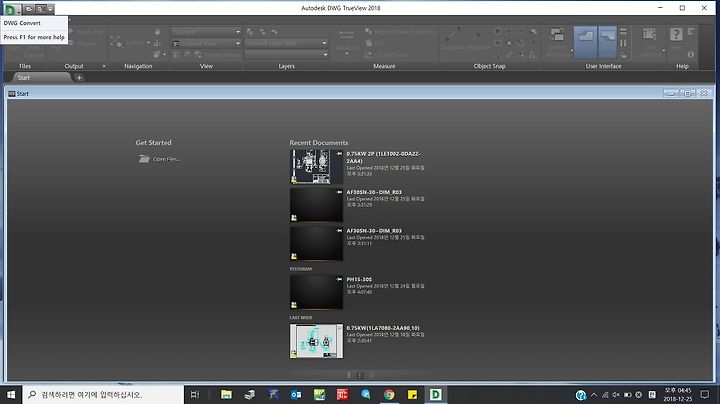
Task: Open recent document 0.75KW 2P (1LE1002-0DA22
Action: [x=383, y=157]
